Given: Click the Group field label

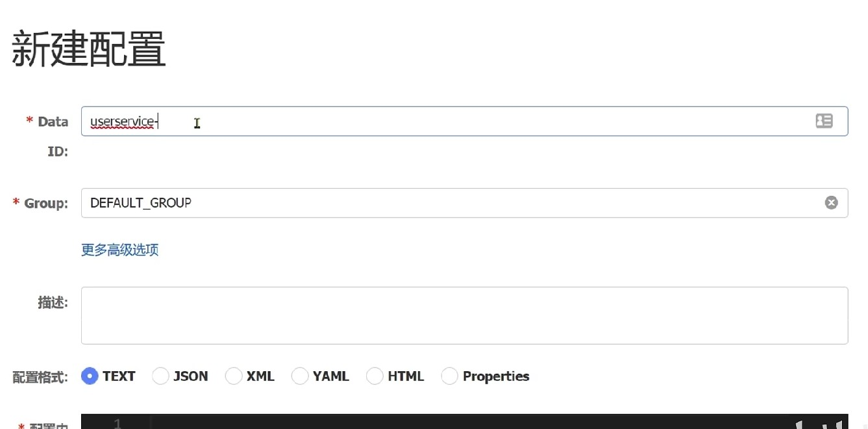Looking at the screenshot, I should (45, 204).
